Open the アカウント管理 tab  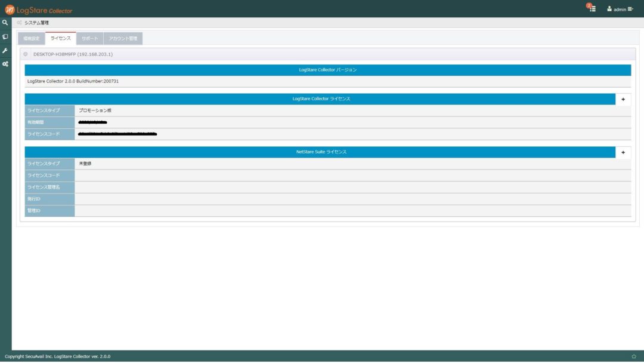(x=123, y=39)
